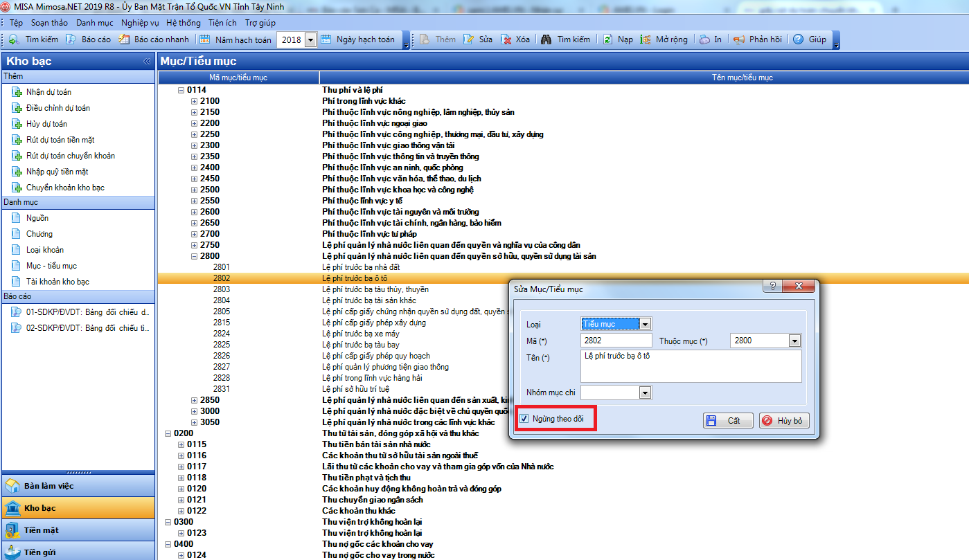Click the Nạp refresh toolbar icon

(607, 39)
